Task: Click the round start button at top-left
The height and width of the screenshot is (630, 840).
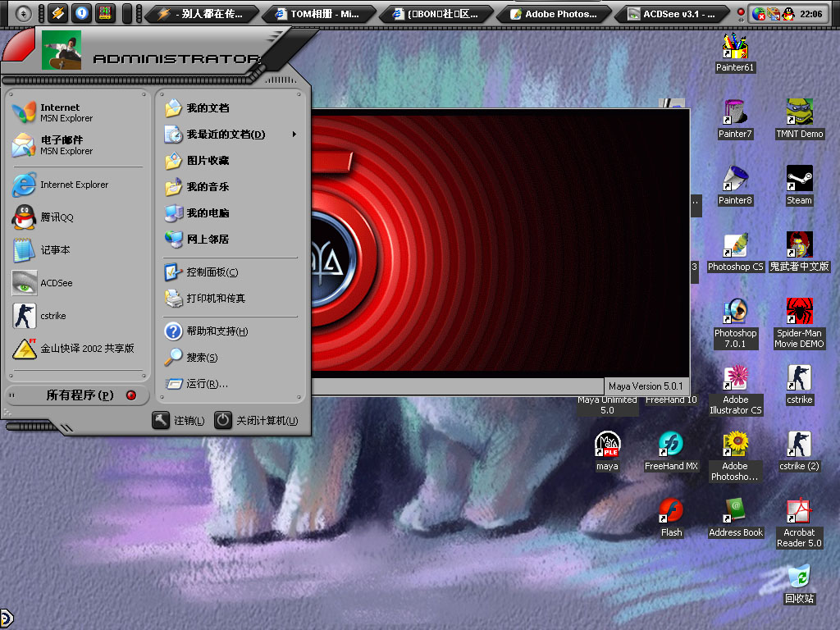Action: click(24, 13)
